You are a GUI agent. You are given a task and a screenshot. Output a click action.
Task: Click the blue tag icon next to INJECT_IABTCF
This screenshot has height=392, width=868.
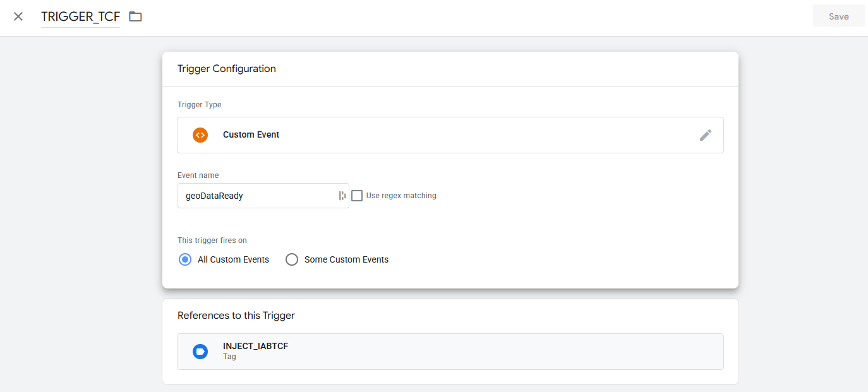tap(200, 352)
